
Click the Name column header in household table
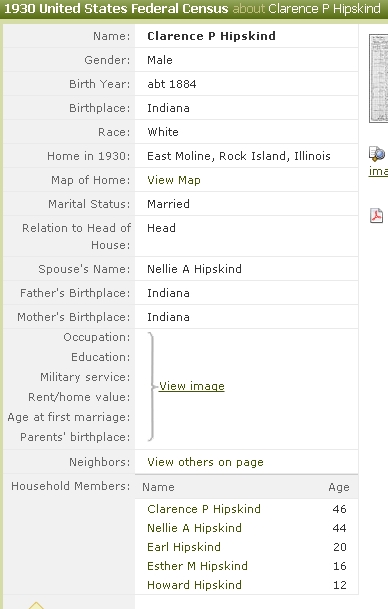pyautogui.click(x=158, y=487)
